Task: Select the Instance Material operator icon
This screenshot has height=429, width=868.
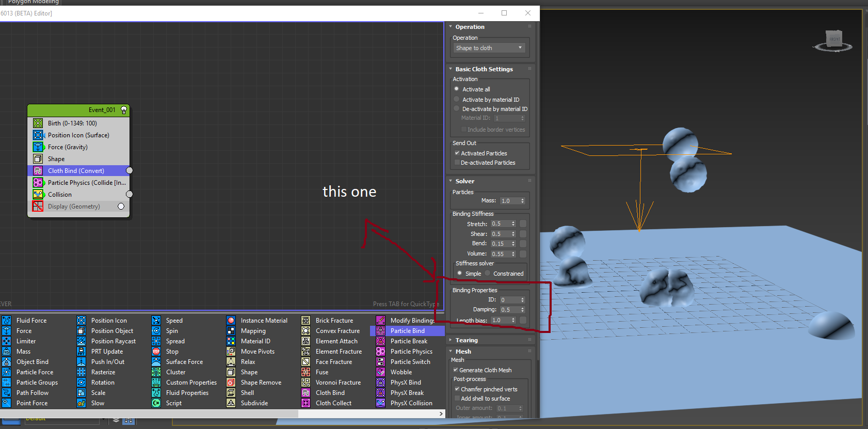Action: point(231,321)
